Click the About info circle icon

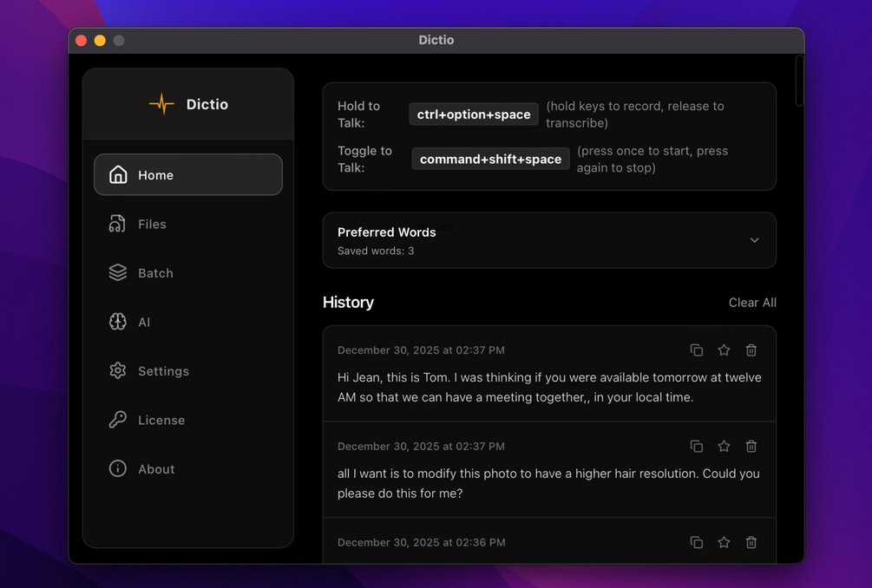coord(117,468)
